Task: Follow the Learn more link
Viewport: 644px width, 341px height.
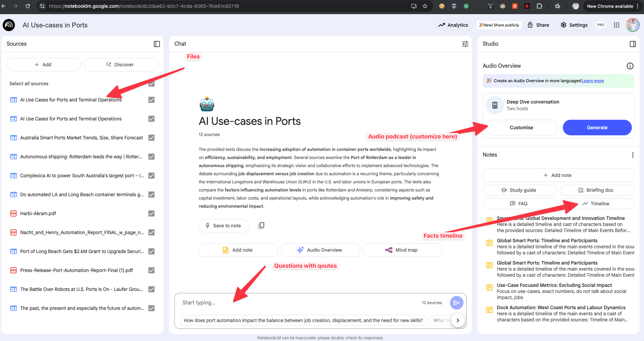Action: (x=593, y=81)
